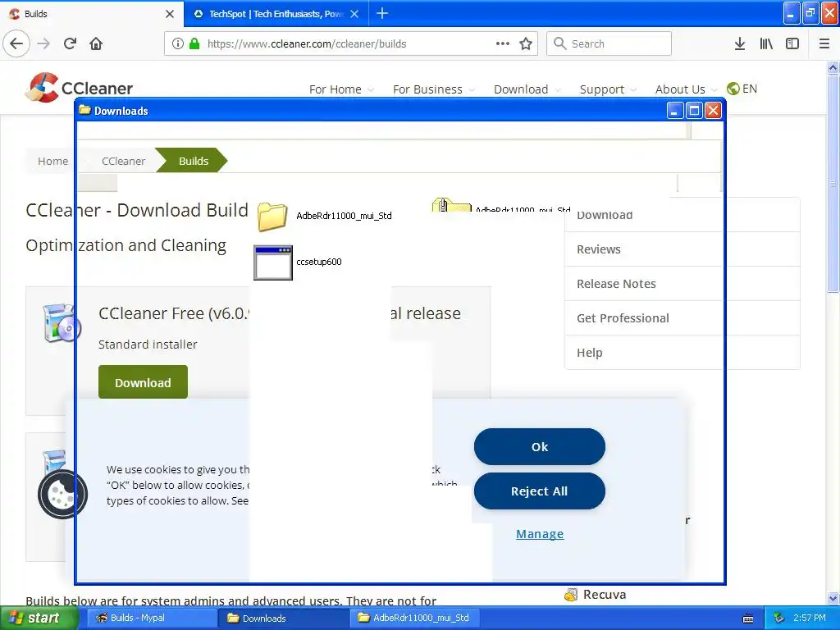Open the hamburger application menu
This screenshot has height=630, width=840.
(x=824, y=43)
